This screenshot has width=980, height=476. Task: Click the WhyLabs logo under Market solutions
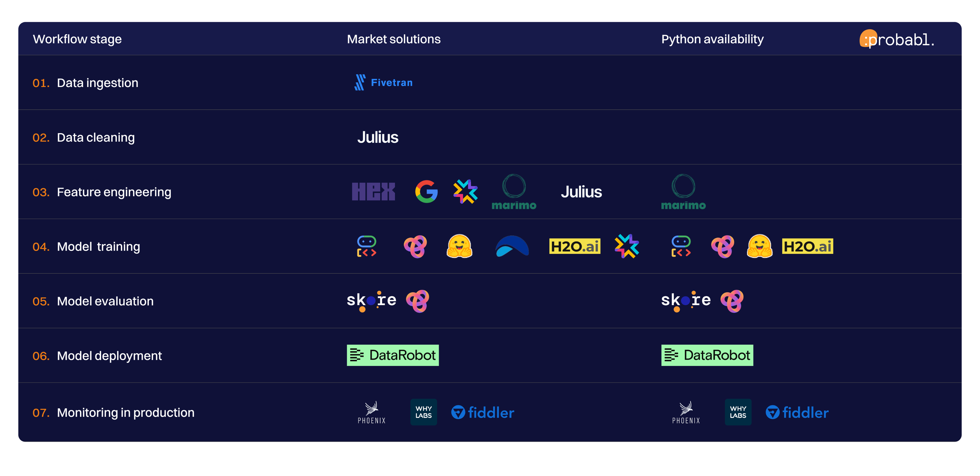click(424, 412)
